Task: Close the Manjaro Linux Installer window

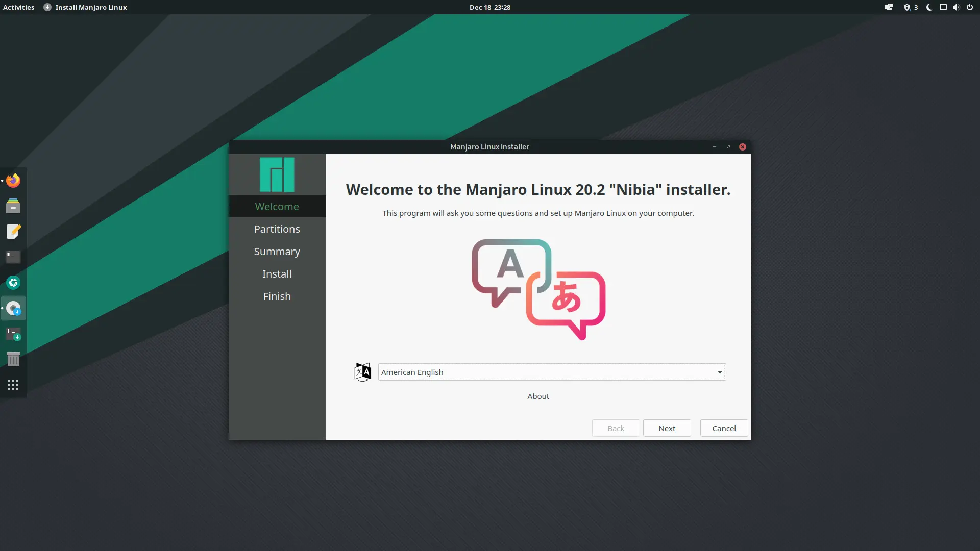Action: pyautogui.click(x=743, y=147)
